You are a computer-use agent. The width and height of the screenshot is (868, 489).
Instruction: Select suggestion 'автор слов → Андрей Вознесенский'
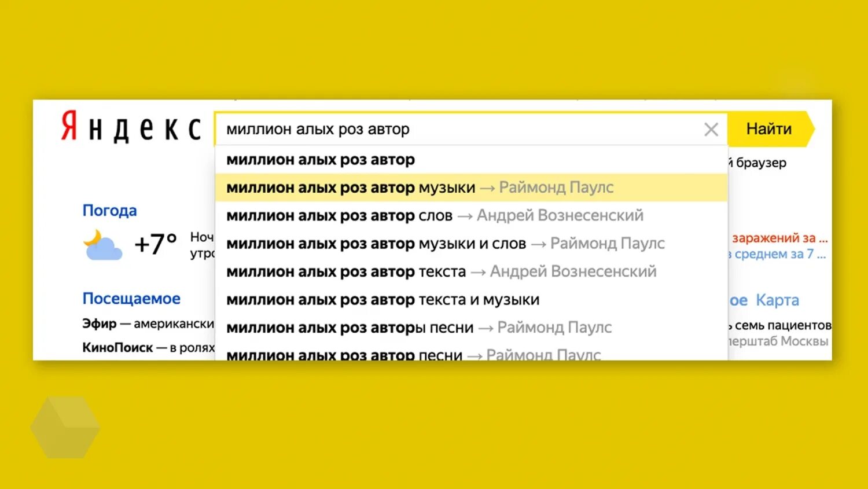pos(471,215)
